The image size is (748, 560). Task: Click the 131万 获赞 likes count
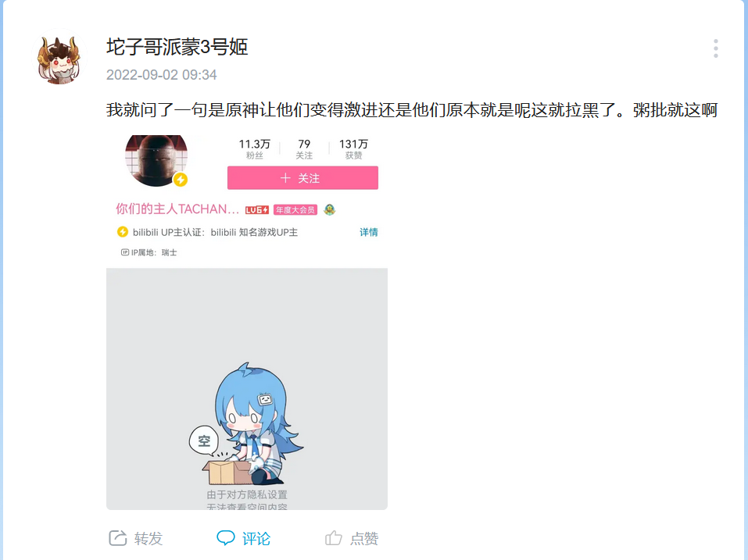pyautogui.click(x=353, y=148)
